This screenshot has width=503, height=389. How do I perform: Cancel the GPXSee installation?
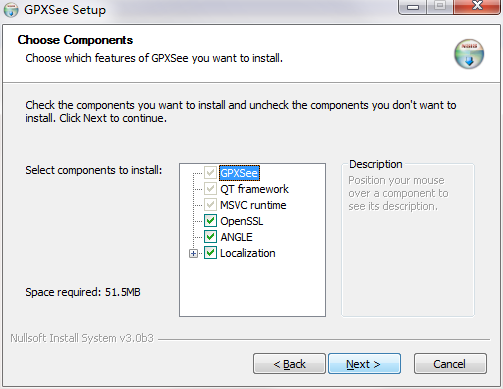[x=450, y=364]
